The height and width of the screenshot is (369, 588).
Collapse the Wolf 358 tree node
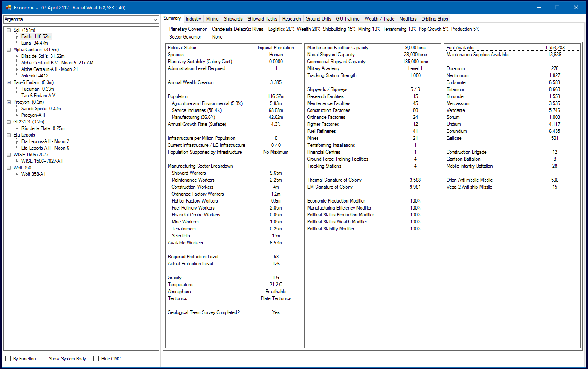9,168
